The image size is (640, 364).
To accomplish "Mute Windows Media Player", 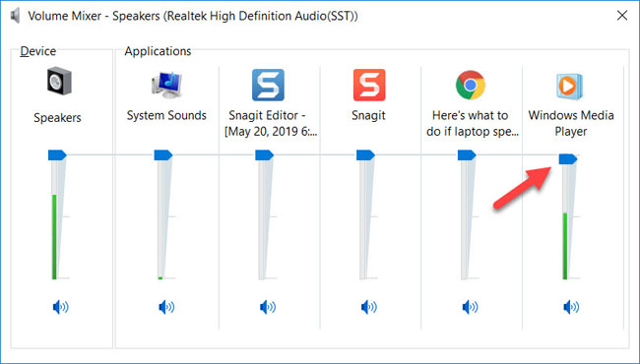I will pyautogui.click(x=571, y=307).
